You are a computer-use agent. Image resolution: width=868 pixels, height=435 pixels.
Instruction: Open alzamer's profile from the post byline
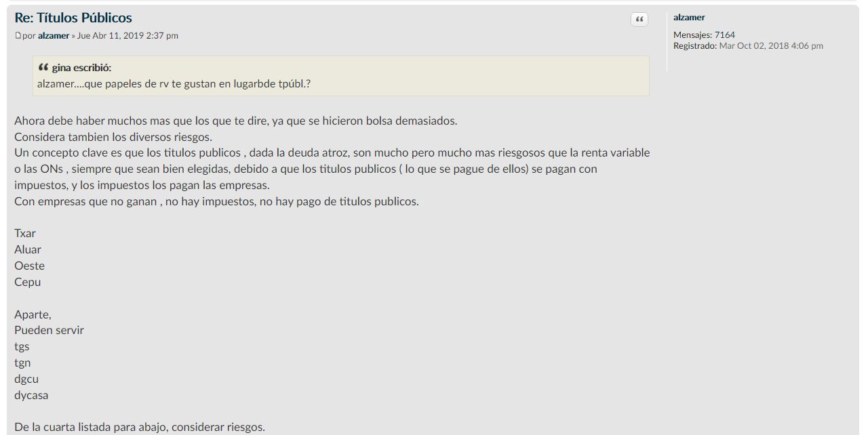pos(54,36)
